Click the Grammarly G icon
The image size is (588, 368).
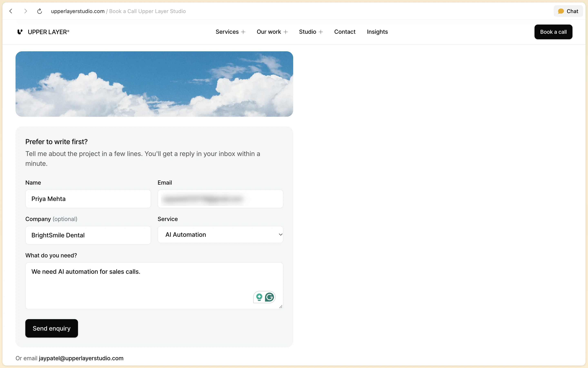pyautogui.click(x=269, y=297)
